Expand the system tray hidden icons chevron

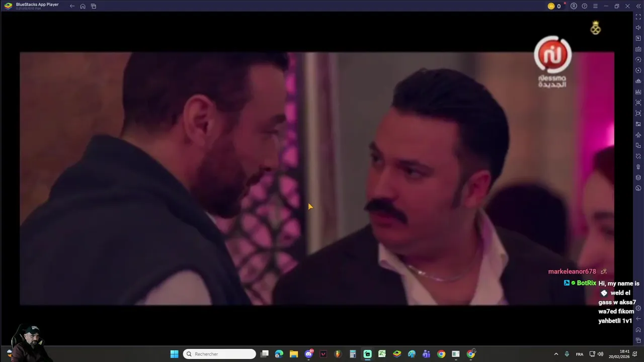coord(556,354)
